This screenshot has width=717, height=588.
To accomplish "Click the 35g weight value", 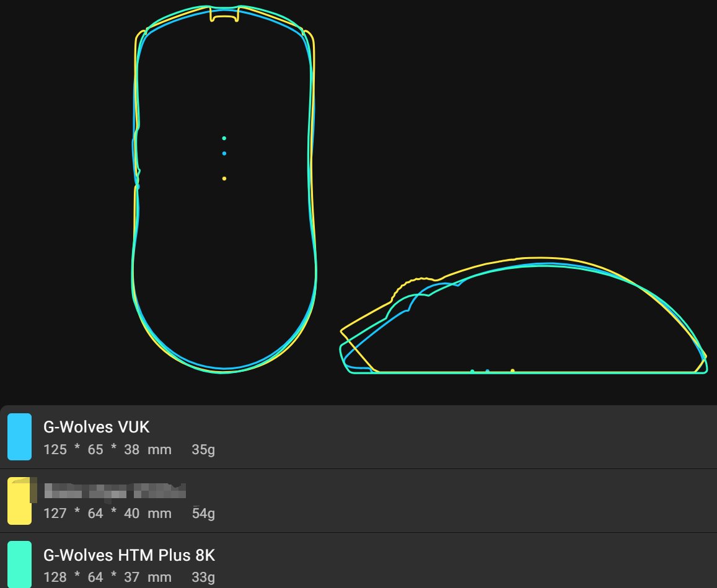I will click(203, 450).
